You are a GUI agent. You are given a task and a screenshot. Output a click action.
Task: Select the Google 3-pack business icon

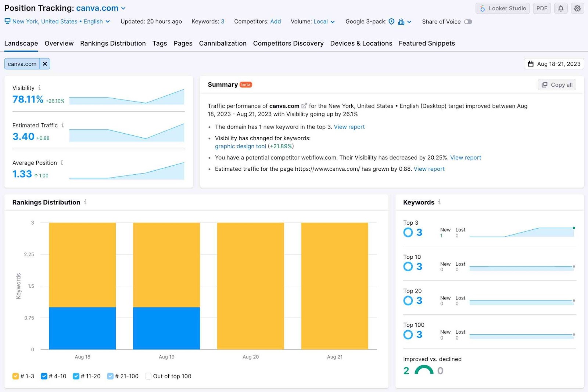pyautogui.click(x=401, y=22)
